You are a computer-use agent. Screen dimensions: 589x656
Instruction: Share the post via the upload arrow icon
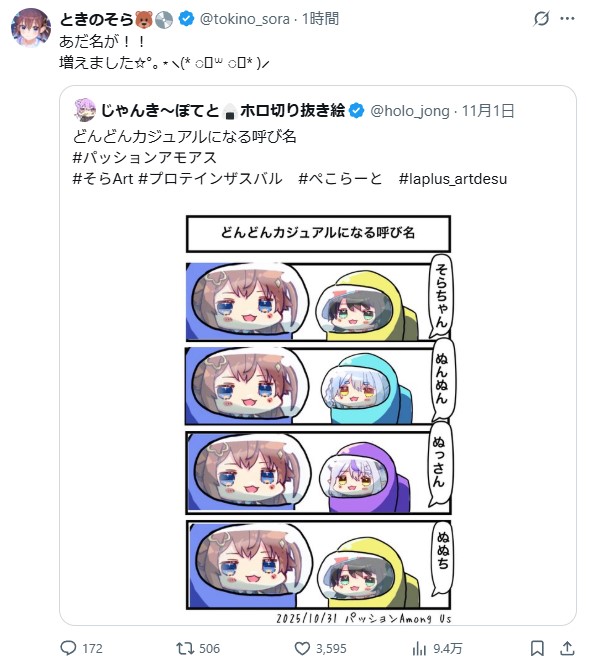[567, 648]
